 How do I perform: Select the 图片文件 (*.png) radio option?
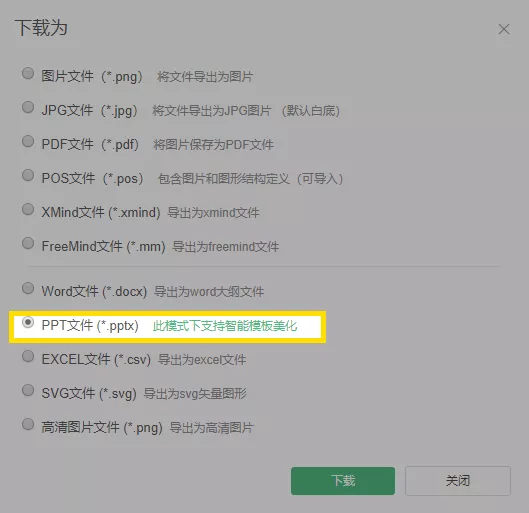pyautogui.click(x=28, y=73)
